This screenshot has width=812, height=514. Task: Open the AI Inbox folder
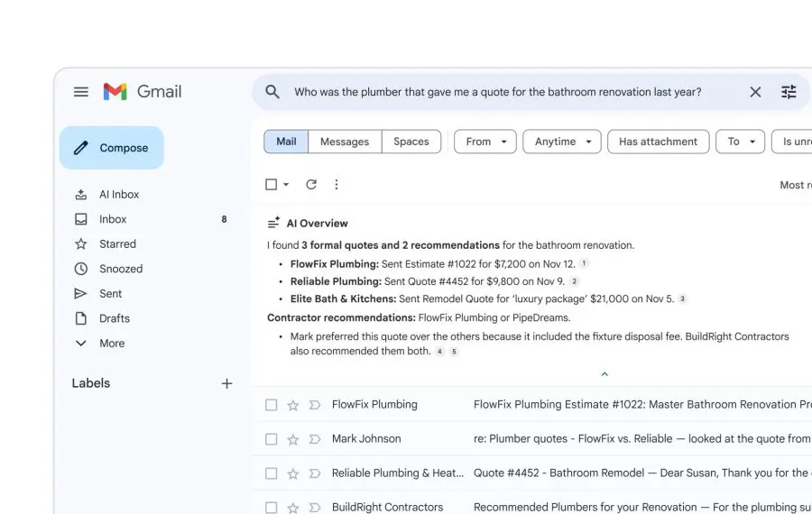[118, 195]
